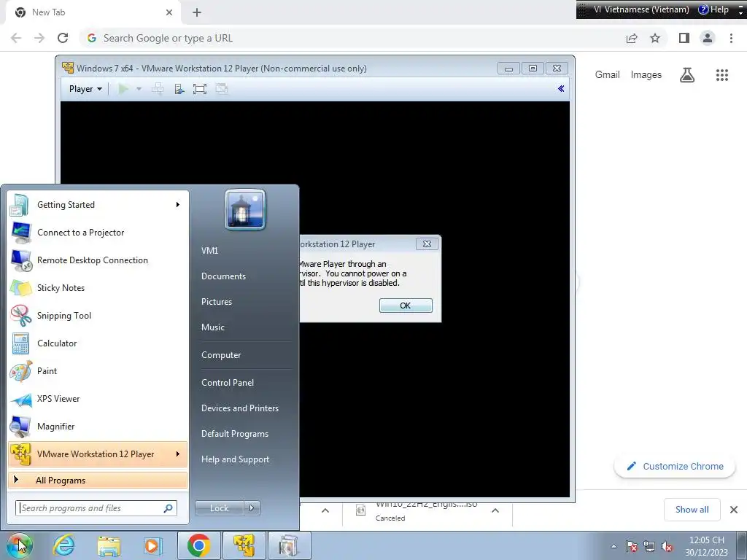Click the send Ctrl+Alt+Del icon in VMware toolbar
This screenshot has width=747, height=560.
coord(158,88)
